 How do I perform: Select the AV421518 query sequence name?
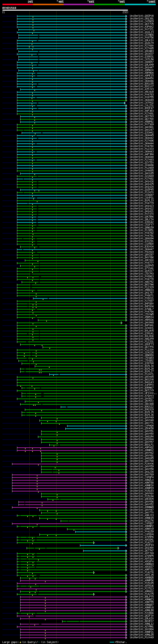pos(9,8)
